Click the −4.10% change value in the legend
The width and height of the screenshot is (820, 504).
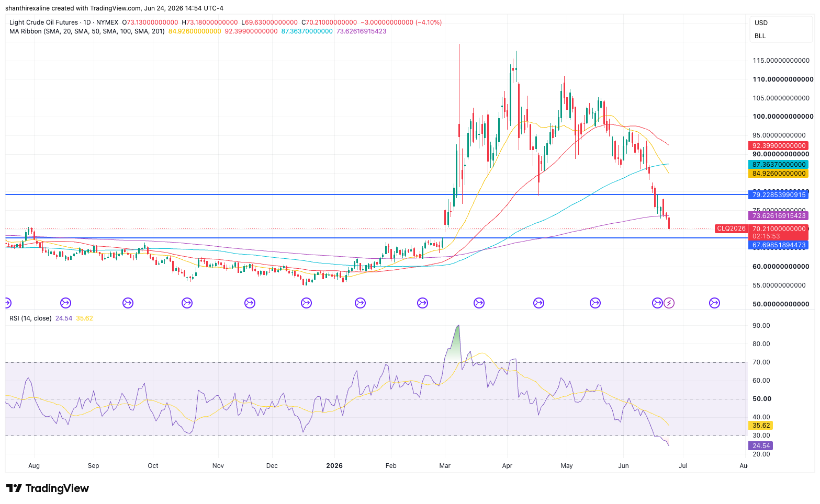point(429,22)
